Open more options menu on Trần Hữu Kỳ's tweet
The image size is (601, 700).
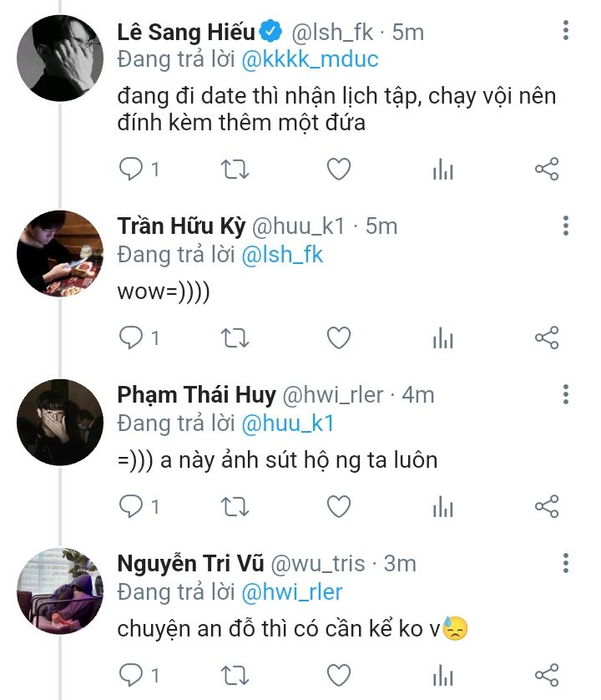pos(566,226)
